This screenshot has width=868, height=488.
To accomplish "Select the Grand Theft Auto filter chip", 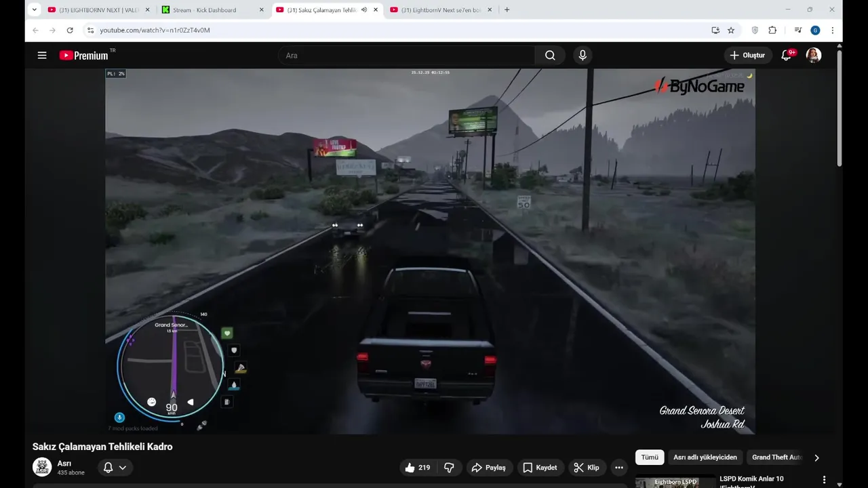I will (x=776, y=457).
